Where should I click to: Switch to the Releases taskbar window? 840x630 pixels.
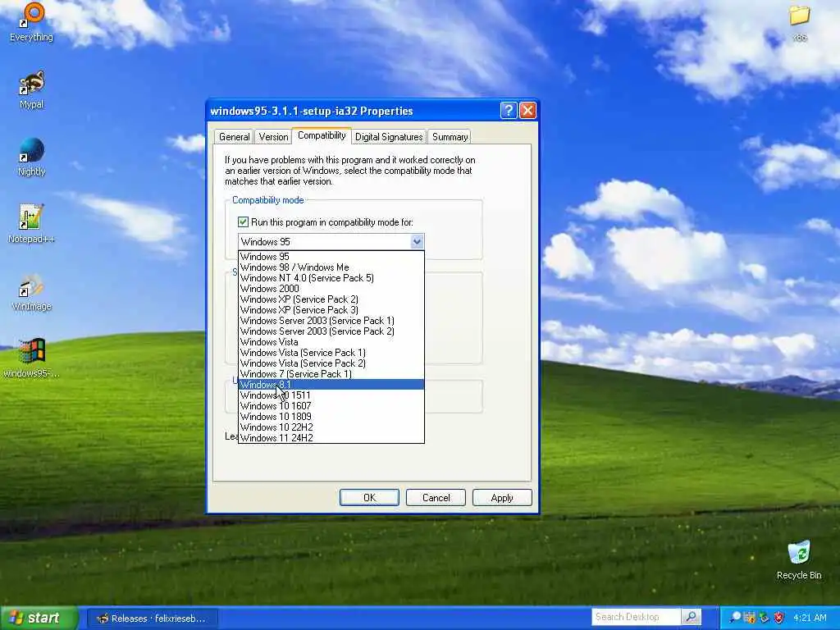click(x=152, y=619)
